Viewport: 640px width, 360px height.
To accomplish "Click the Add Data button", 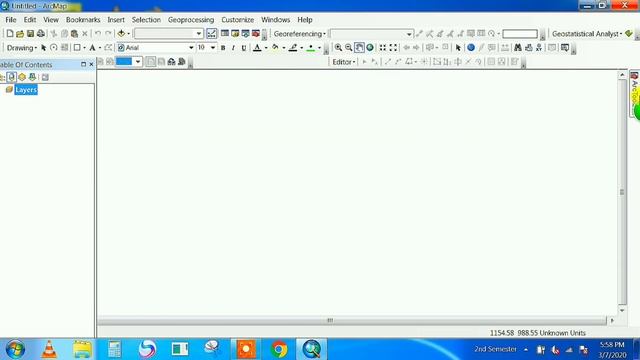I will tap(121, 34).
